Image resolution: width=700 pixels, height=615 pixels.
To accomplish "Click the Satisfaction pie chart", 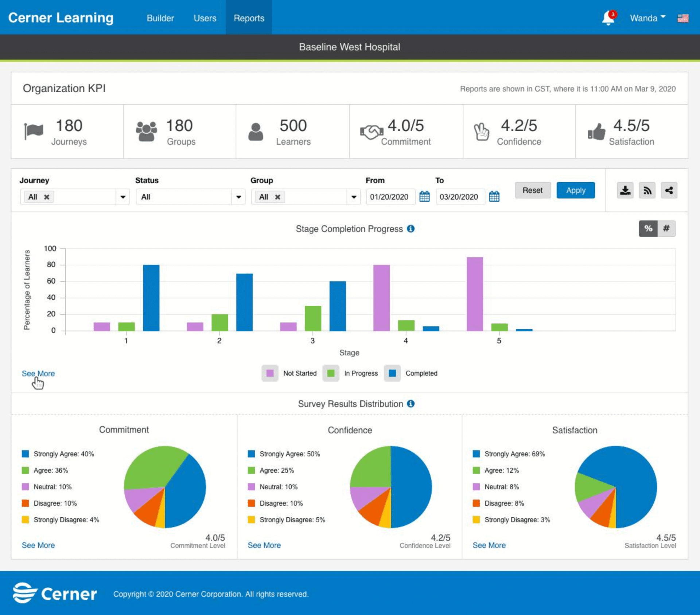I will [x=616, y=487].
